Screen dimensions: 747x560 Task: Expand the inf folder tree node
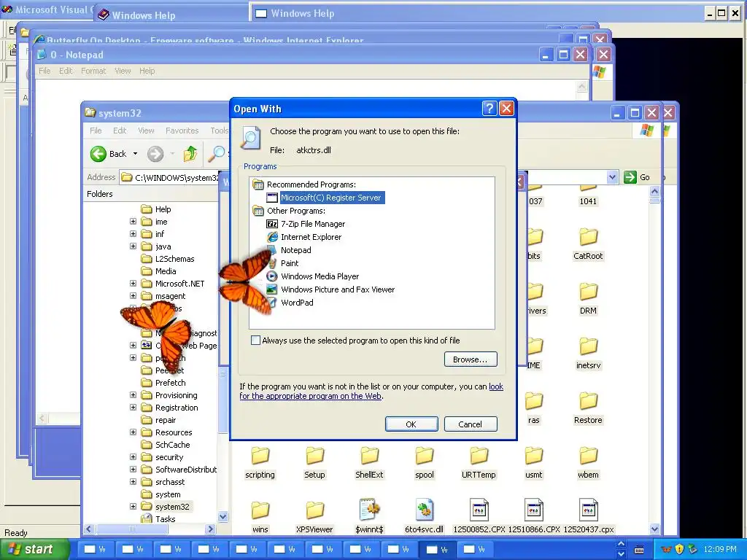(x=133, y=234)
